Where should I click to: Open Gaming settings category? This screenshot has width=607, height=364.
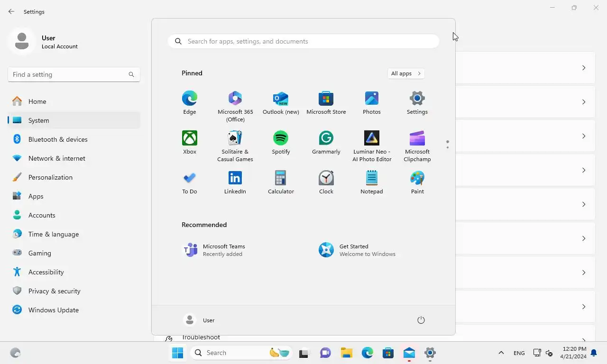click(74, 253)
